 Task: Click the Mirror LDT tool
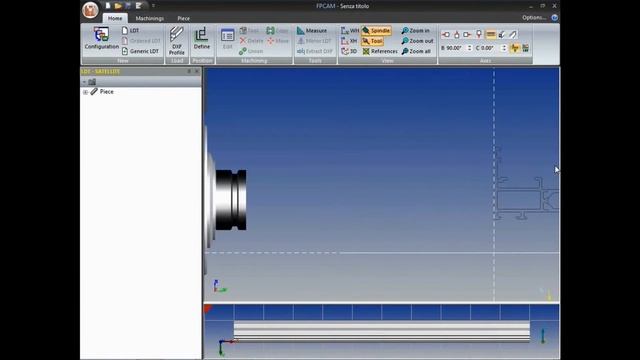pyautogui.click(x=314, y=41)
